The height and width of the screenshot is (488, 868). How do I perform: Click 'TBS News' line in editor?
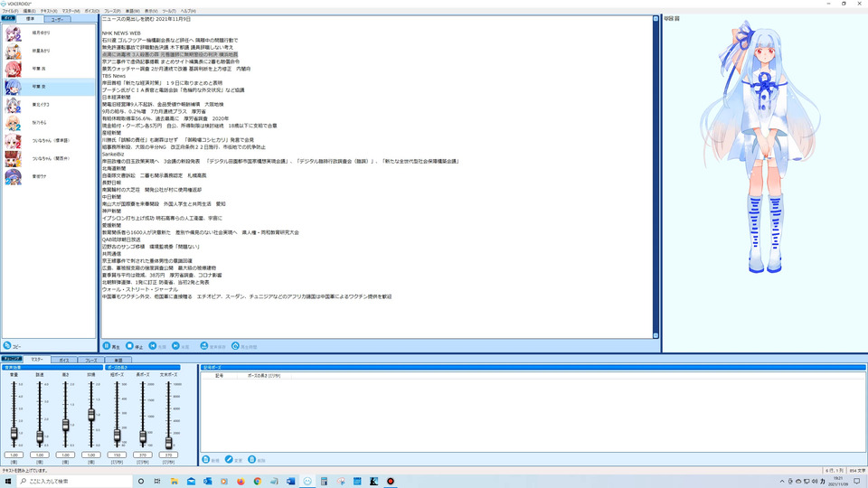coord(114,76)
